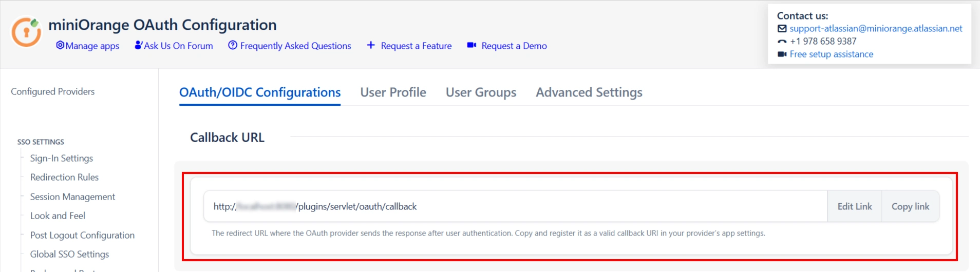980x272 pixels.
Task: Open the Manage apps link
Action: (92, 46)
